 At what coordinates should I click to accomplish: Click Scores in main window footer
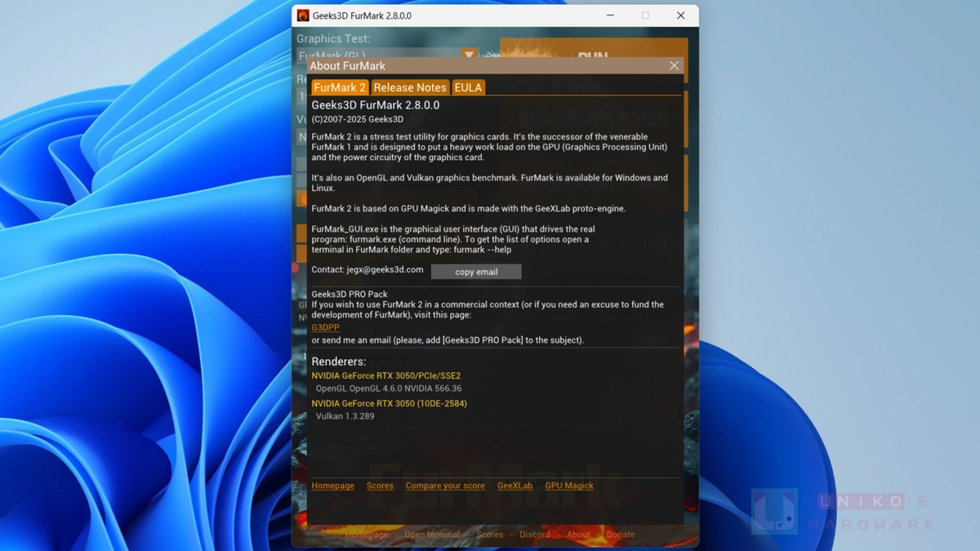tap(490, 535)
